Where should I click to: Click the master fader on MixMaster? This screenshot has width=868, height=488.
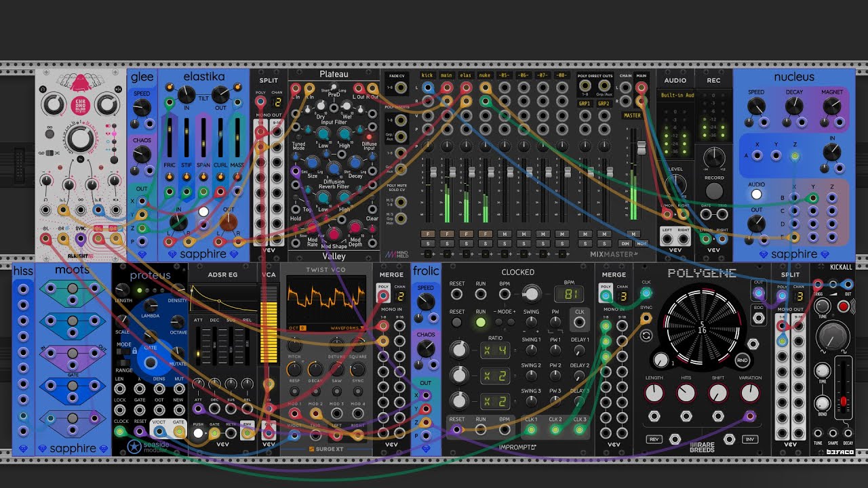pos(642,148)
